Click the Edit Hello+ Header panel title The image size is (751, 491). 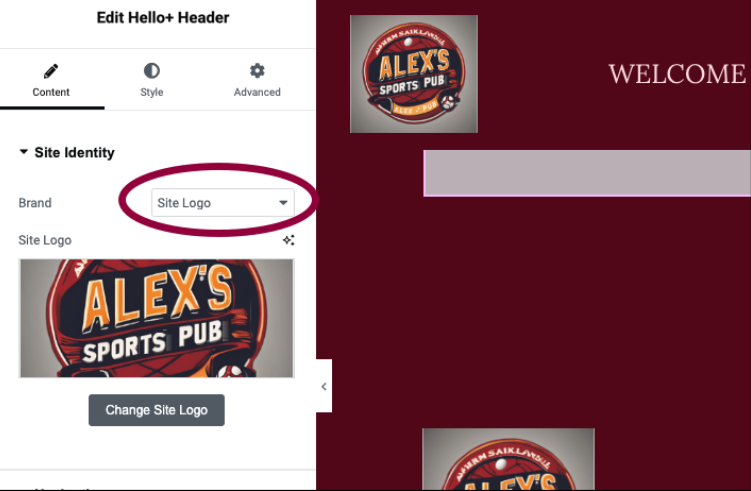[163, 18]
